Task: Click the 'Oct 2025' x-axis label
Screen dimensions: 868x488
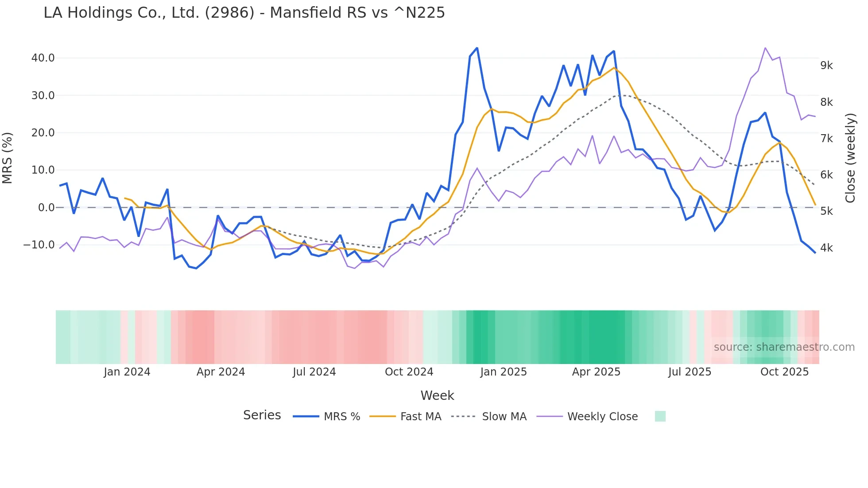Action: [784, 372]
